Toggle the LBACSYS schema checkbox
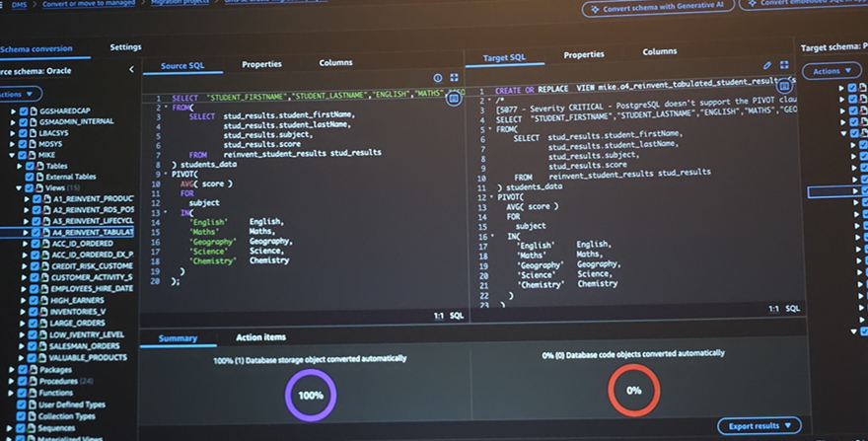The image size is (868, 441). tap(23, 132)
